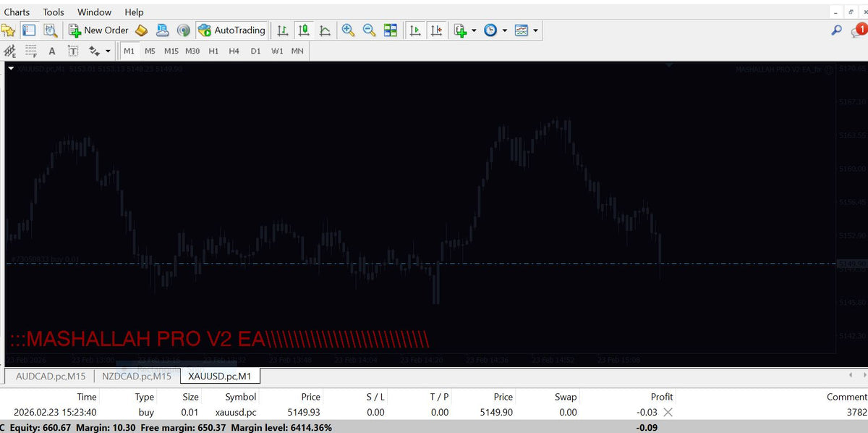Select the text label tool
This screenshot has width=868, height=433.
coord(73,51)
